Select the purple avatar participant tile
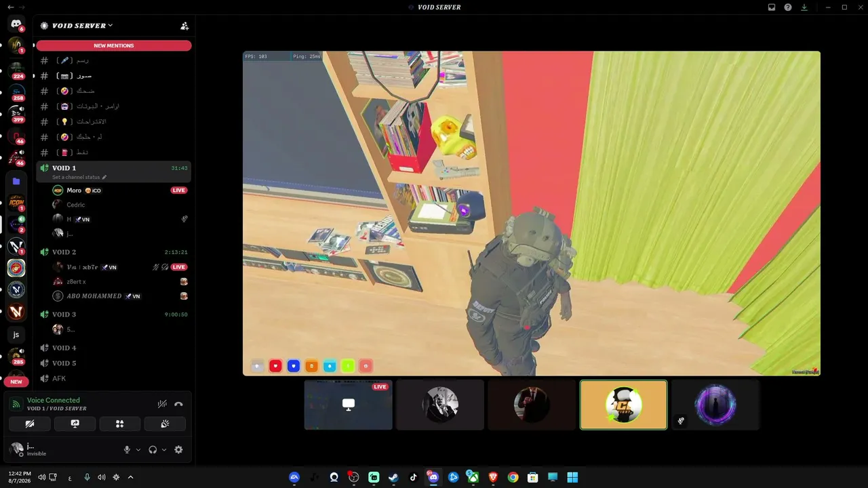The image size is (868, 488). point(715,405)
